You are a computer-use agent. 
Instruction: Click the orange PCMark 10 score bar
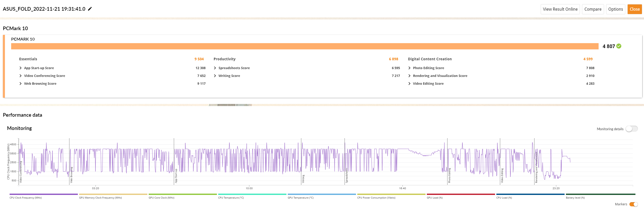click(305, 46)
